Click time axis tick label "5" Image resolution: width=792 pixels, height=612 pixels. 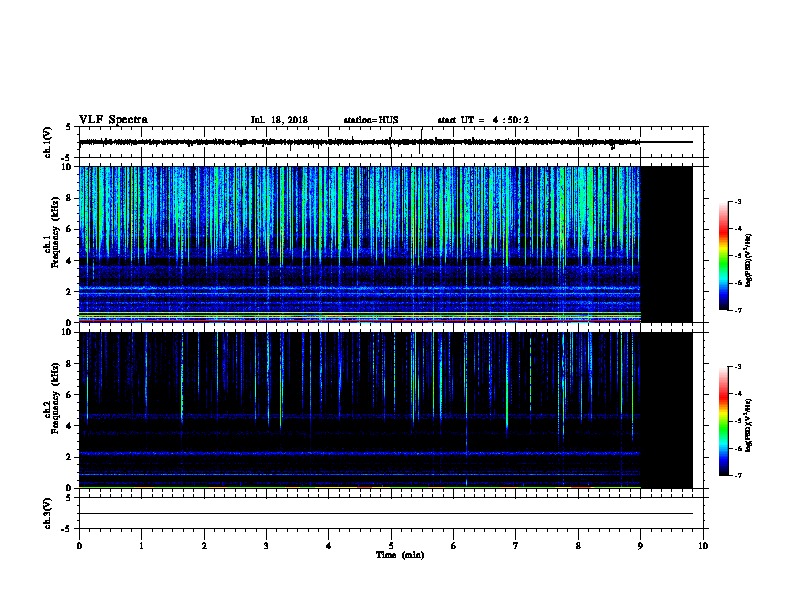tap(391, 546)
